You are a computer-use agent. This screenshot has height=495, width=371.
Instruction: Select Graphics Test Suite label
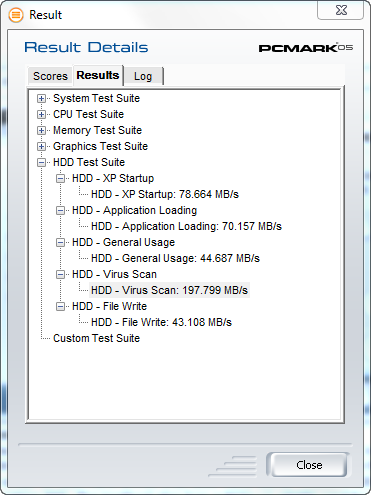tap(100, 146)
